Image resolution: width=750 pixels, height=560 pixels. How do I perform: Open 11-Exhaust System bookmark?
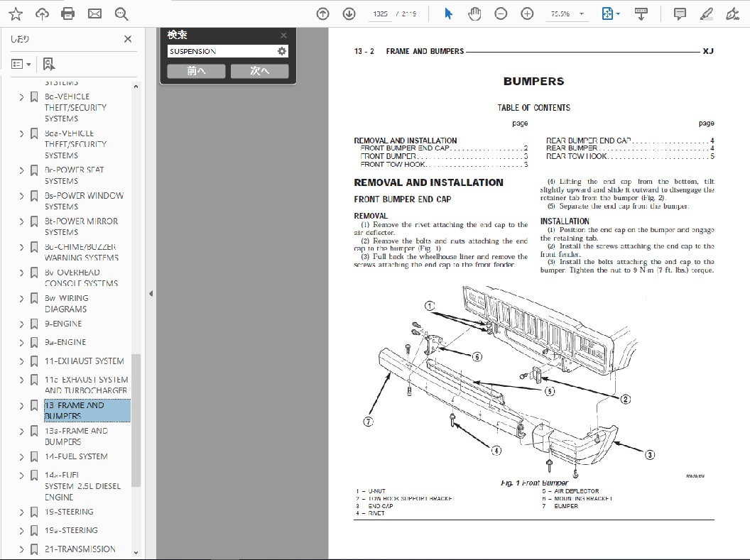tap(85, 361)
